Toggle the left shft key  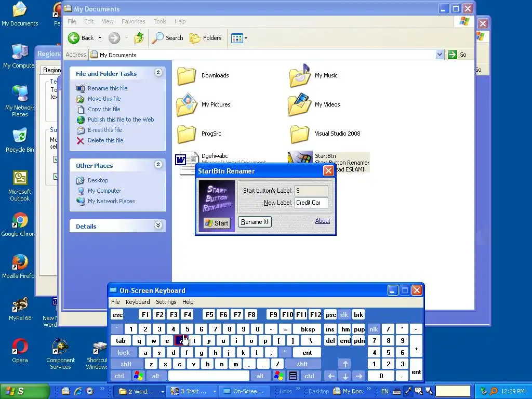point(126,364)
